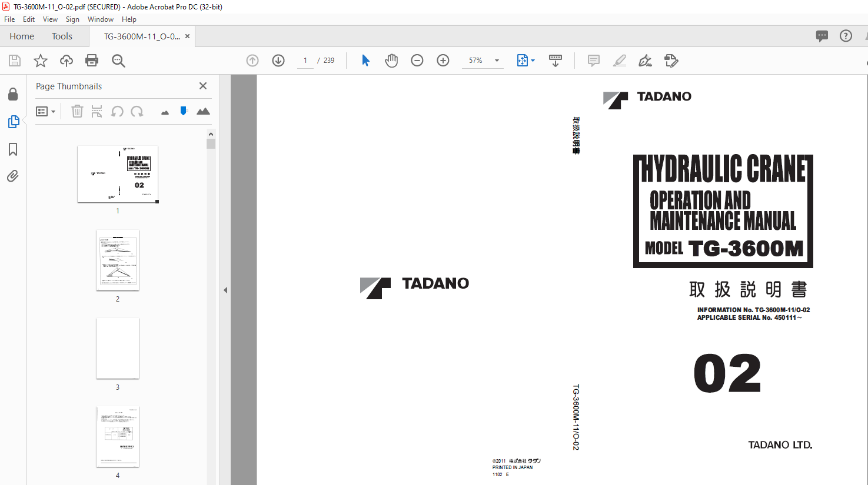The image size is (868, 485).
Task: Click the 'APPLICABLE SERIAL No. 450111' text
Action: (x=749, y=318)
